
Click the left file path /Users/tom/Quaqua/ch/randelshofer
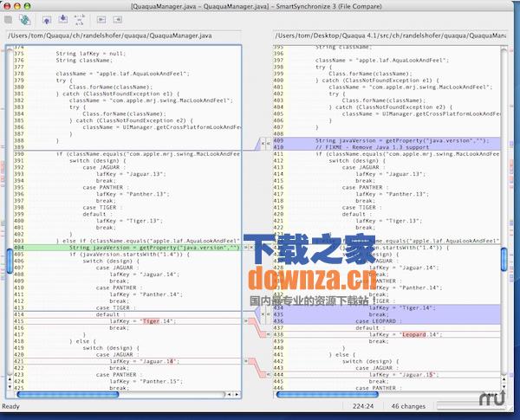click(x=110, y=36)
